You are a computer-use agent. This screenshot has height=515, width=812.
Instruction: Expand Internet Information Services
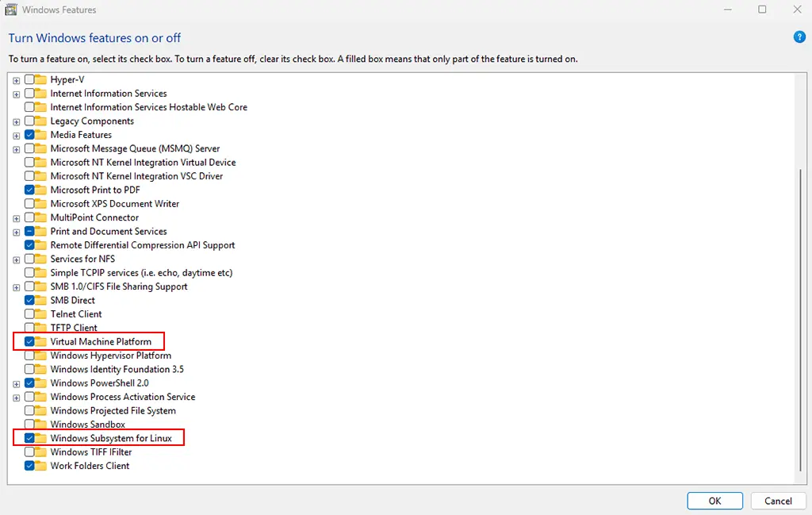(x=16, y=93)
